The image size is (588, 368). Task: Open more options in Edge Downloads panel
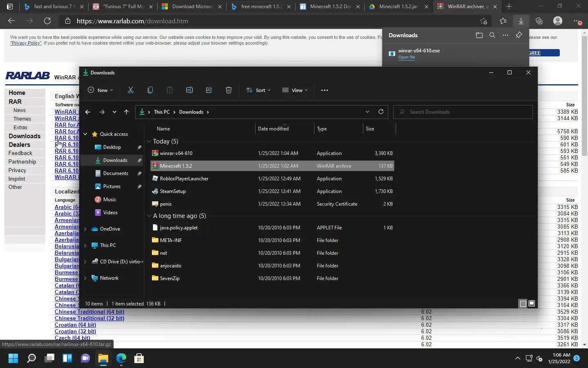point(506,35)
